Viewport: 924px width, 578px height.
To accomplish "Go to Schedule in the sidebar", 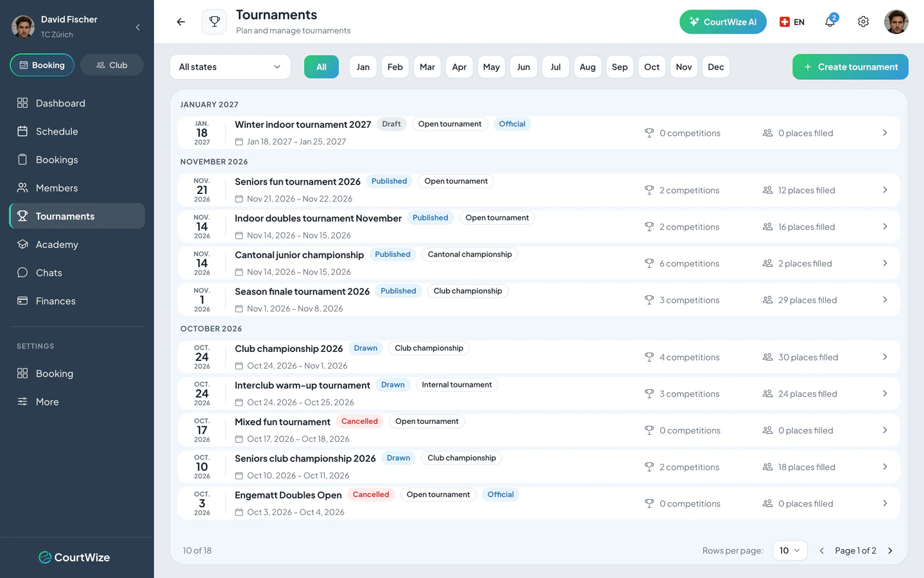I will [77, 132].
